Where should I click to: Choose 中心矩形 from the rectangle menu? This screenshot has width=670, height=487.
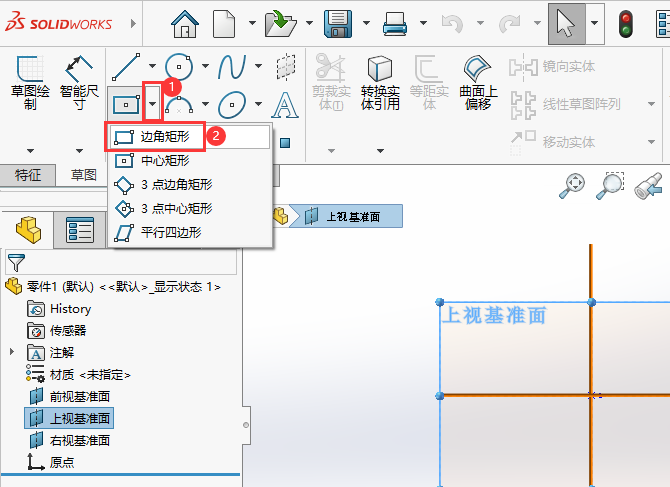[190, 161]
